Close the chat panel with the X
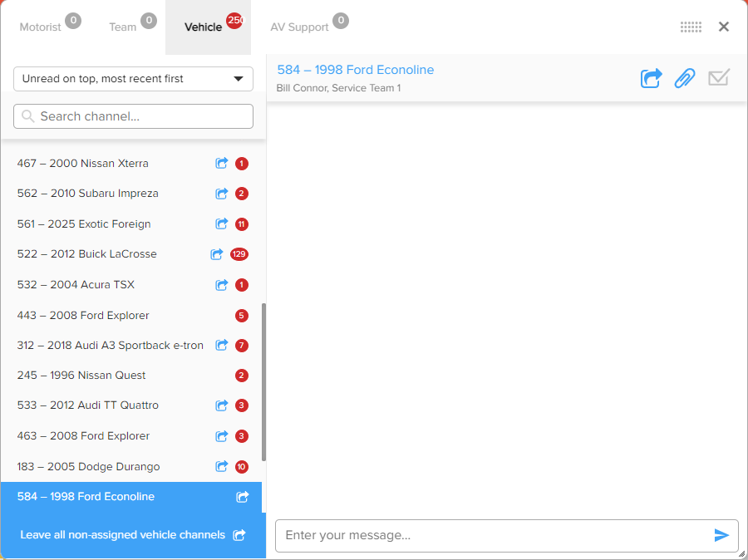 [724, 27]
